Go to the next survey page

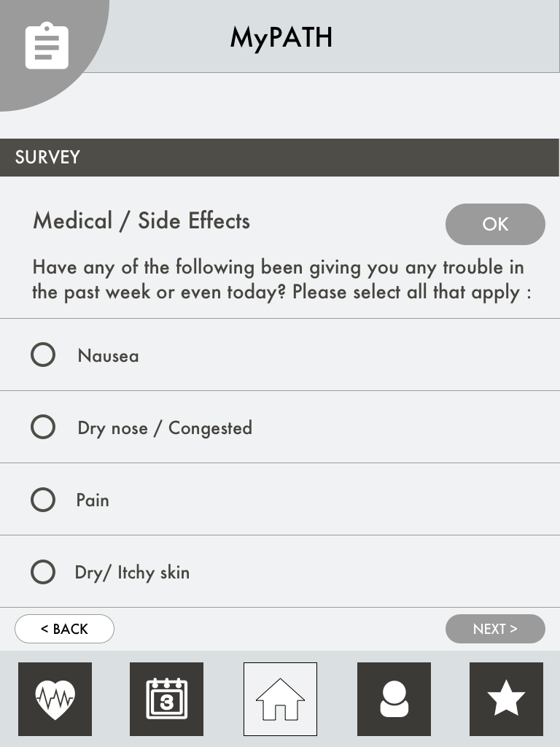(495, 629)
